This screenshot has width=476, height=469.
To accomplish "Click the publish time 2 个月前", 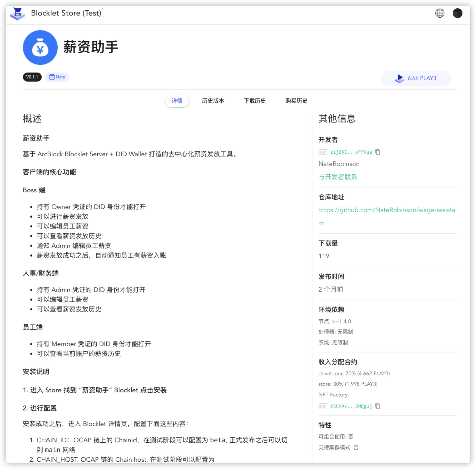I will (x=331, y=289).
